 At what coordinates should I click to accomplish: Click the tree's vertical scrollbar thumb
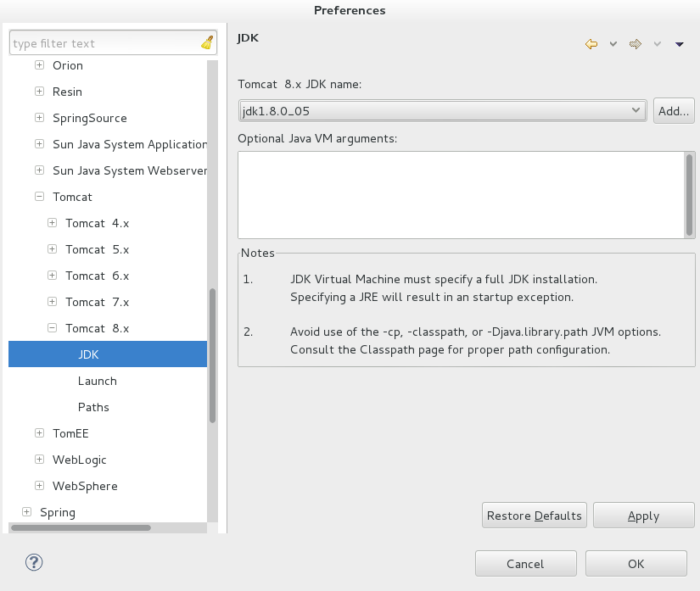(x=212, y=355)
